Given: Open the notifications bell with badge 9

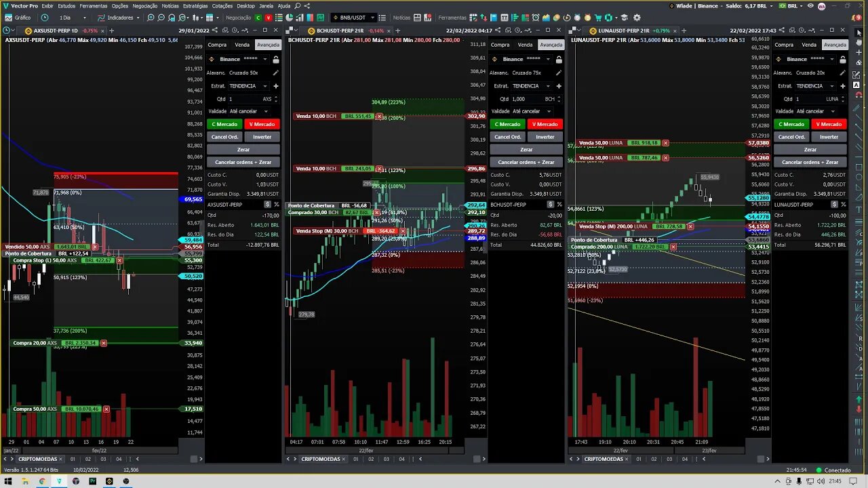Looking at the screenshot, I should [x=856, y=18].
